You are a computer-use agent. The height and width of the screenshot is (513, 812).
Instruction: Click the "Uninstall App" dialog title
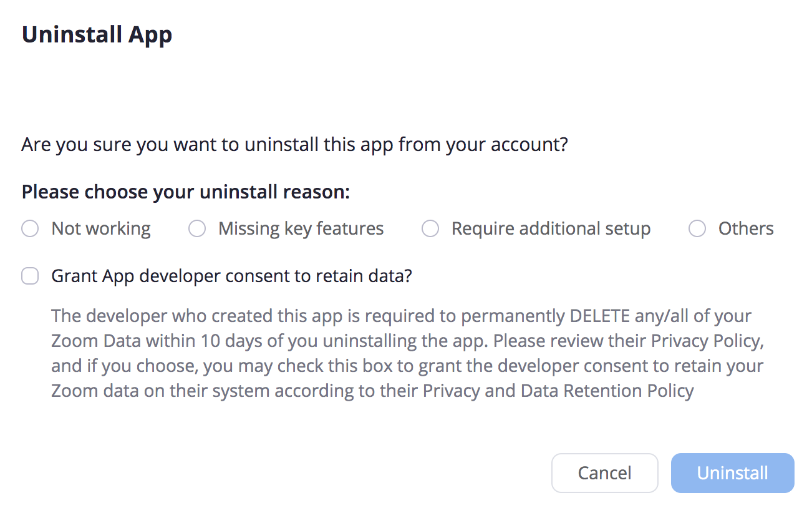tap(97, 35)
